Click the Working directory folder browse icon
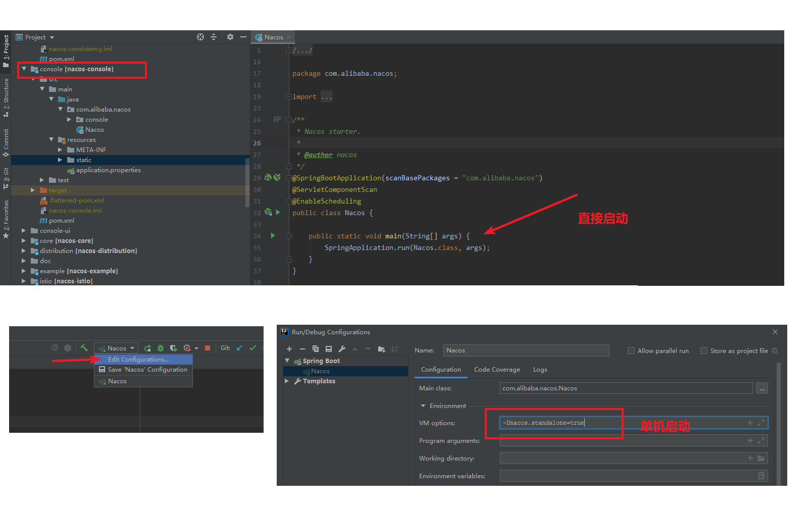 coord(761,458)
